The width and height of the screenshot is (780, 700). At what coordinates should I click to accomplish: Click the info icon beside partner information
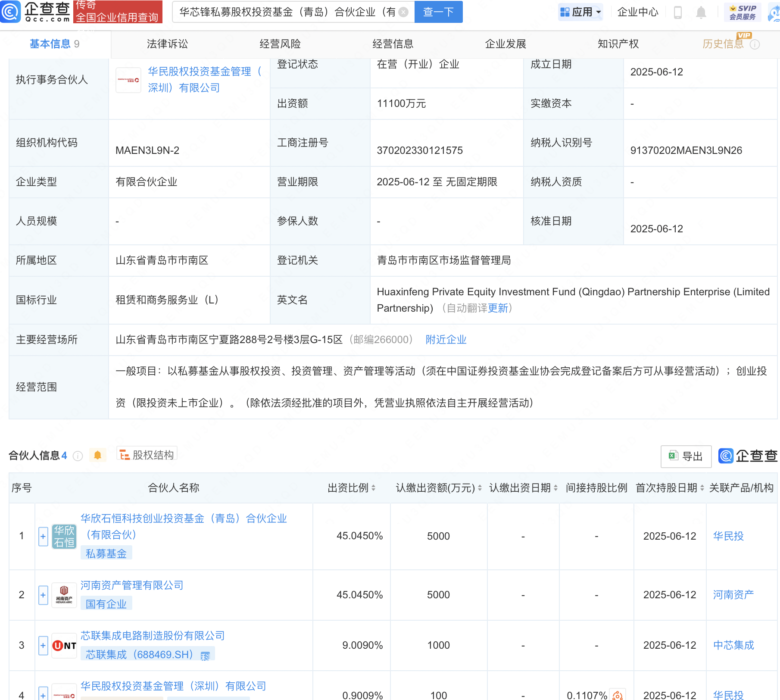click(x=78, y=456)
